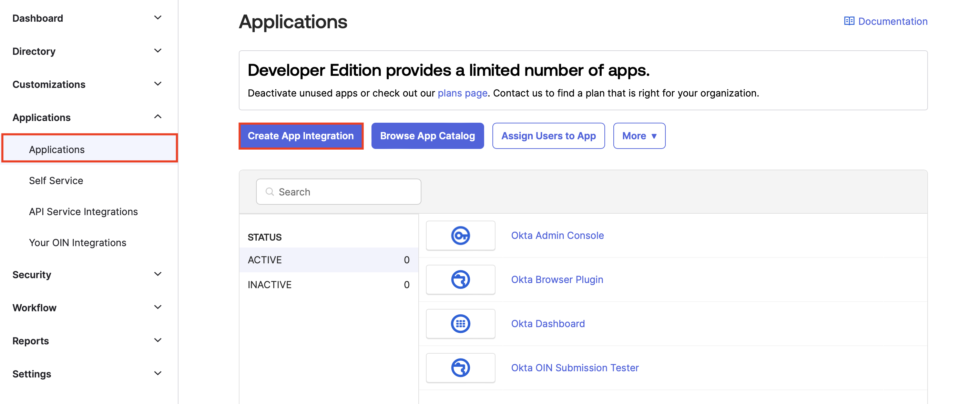Open the Okta OIN Submission Tester link
This screenshot has width=980, height=404.
coord(575,368)
